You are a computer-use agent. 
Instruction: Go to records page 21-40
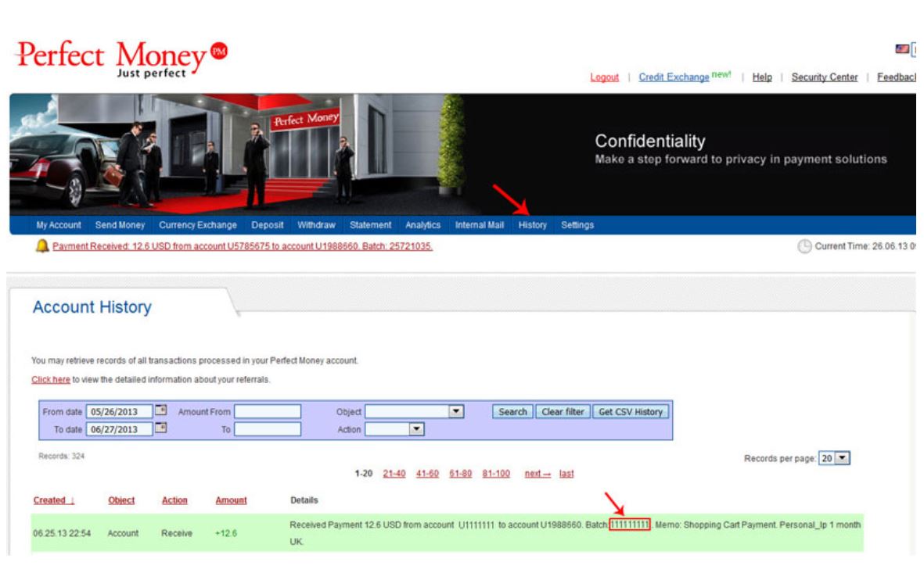394,474
